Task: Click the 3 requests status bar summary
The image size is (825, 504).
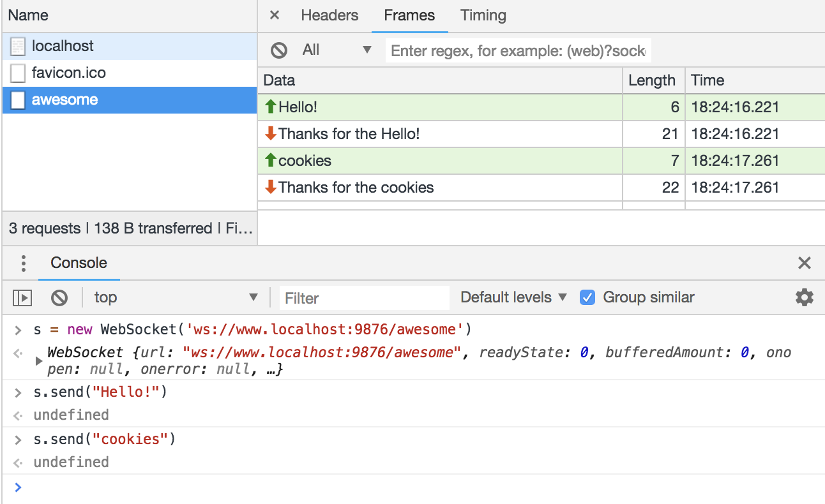Action: pyautogui.click(x=130, y=228)
